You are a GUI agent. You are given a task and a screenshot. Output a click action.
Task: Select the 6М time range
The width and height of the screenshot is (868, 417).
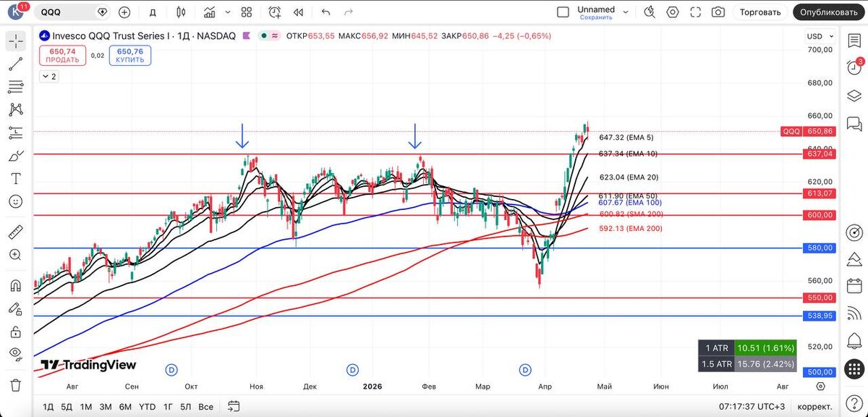coord(125,406)
